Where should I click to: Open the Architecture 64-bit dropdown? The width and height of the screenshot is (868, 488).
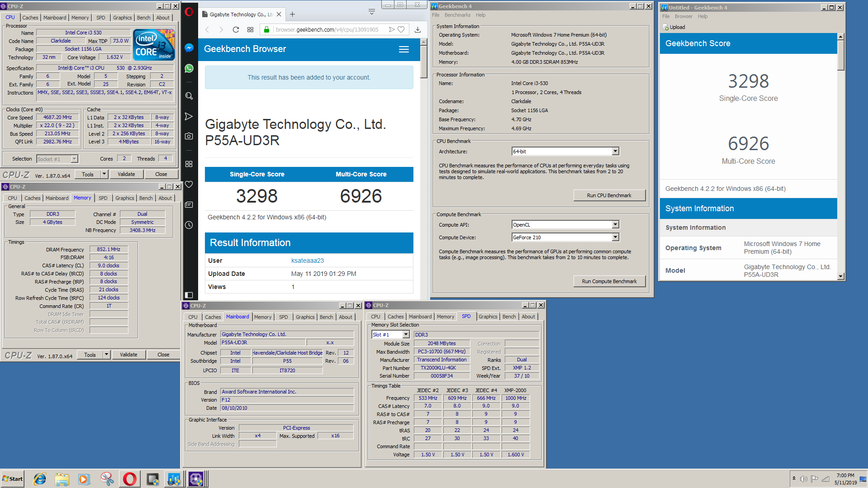(565, 152)
